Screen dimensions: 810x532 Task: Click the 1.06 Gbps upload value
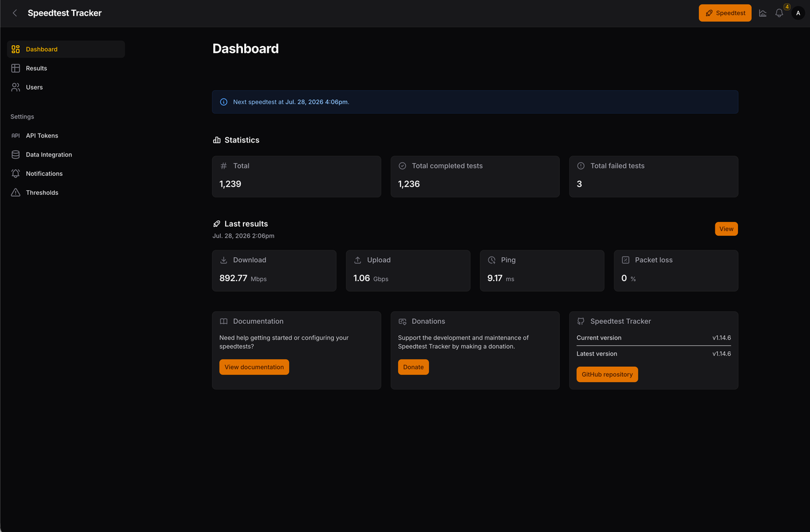[x=371, y=278]
